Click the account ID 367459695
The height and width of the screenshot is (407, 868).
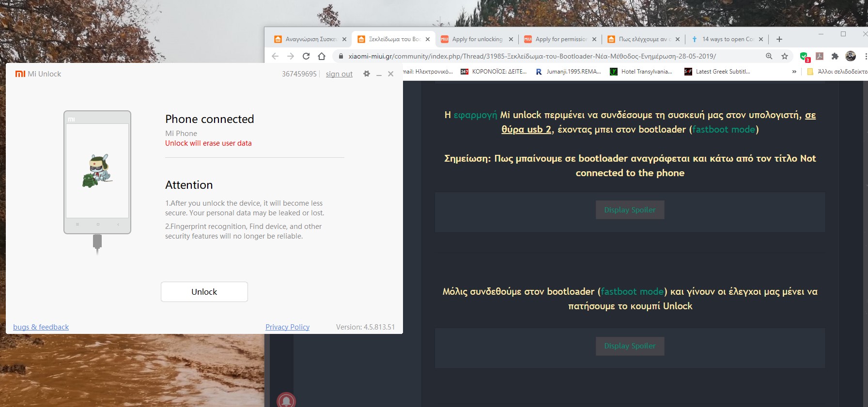point(299,74)
